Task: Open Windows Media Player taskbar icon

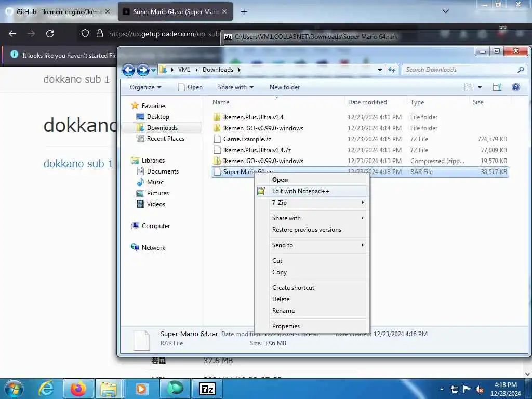Action: (141, 389)
